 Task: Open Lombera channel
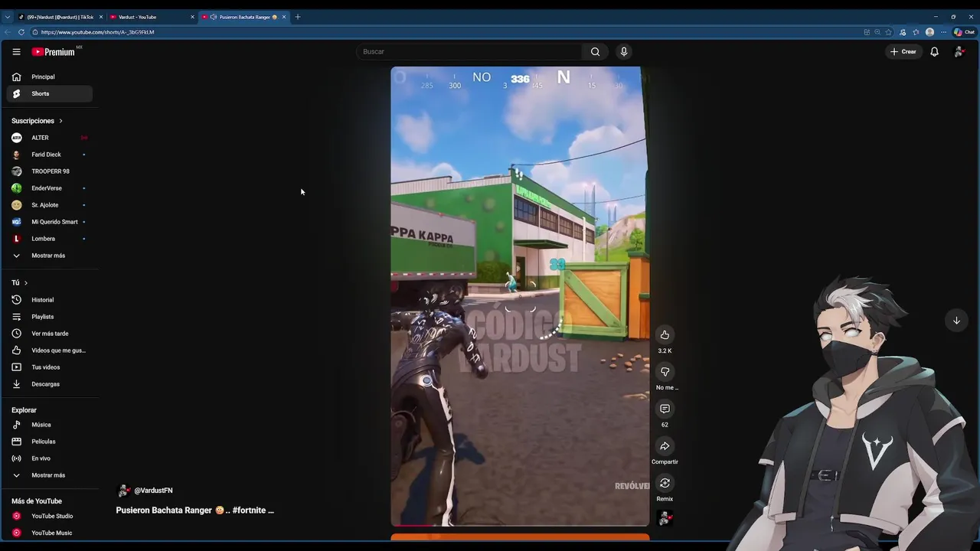(50, 239)
